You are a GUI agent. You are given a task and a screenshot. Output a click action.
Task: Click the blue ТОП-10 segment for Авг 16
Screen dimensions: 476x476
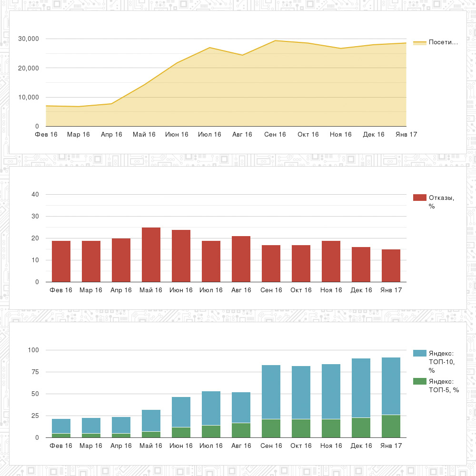[241, 407]
